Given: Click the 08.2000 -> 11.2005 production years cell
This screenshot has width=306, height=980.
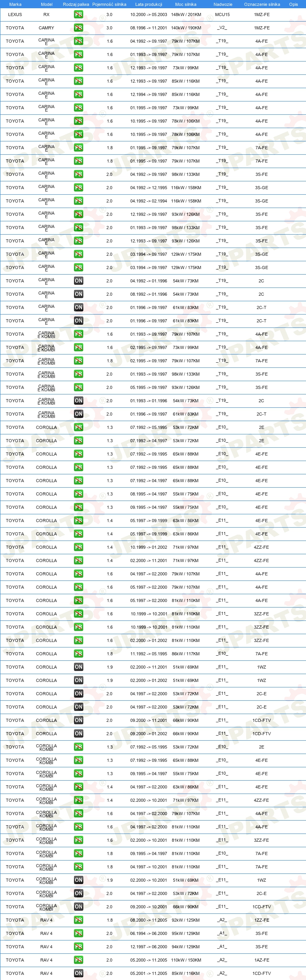Looking at the screenshot, I should coord(149,920).
